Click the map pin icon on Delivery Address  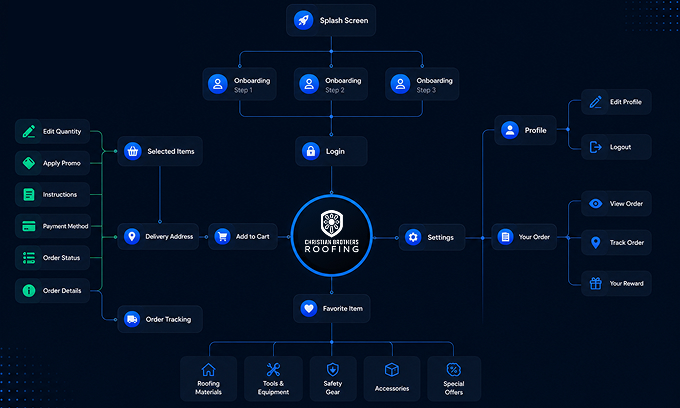[x=132, y=236]
